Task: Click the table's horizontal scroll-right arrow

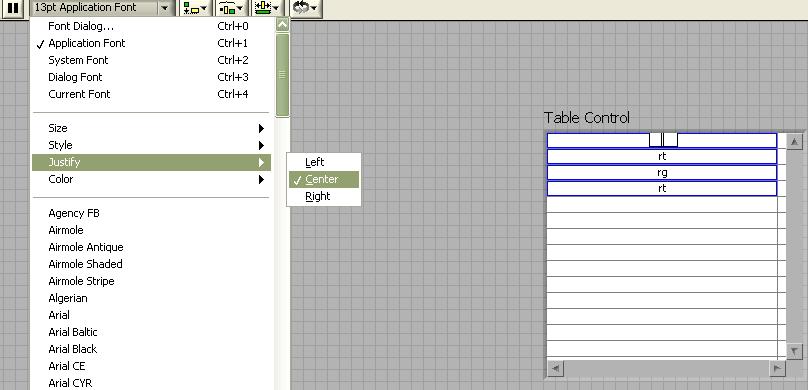Action: click(x=777, y=368)
